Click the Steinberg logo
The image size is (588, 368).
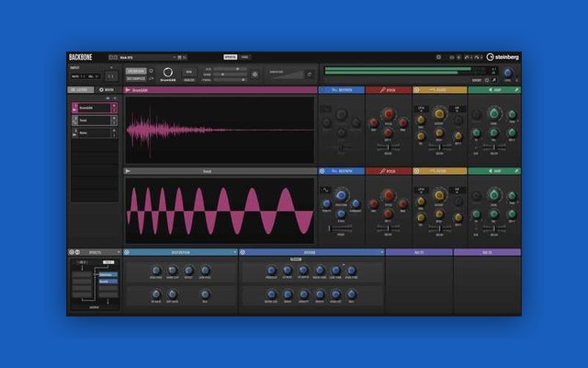click(503, 57)
